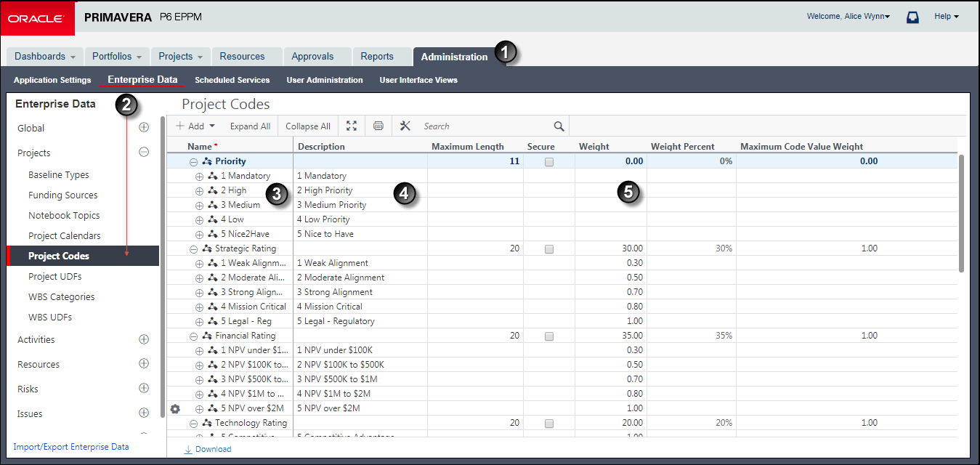Open Import/Export Enterprise Data link
The width and height of the screenshot is (980, 465).
point(71,447)
